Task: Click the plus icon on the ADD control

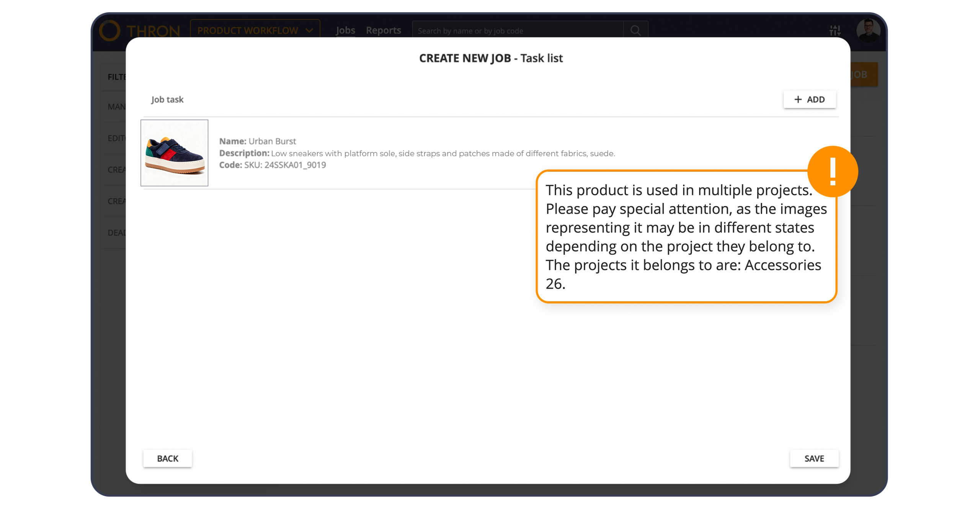Action: click(x=797, y=99)
